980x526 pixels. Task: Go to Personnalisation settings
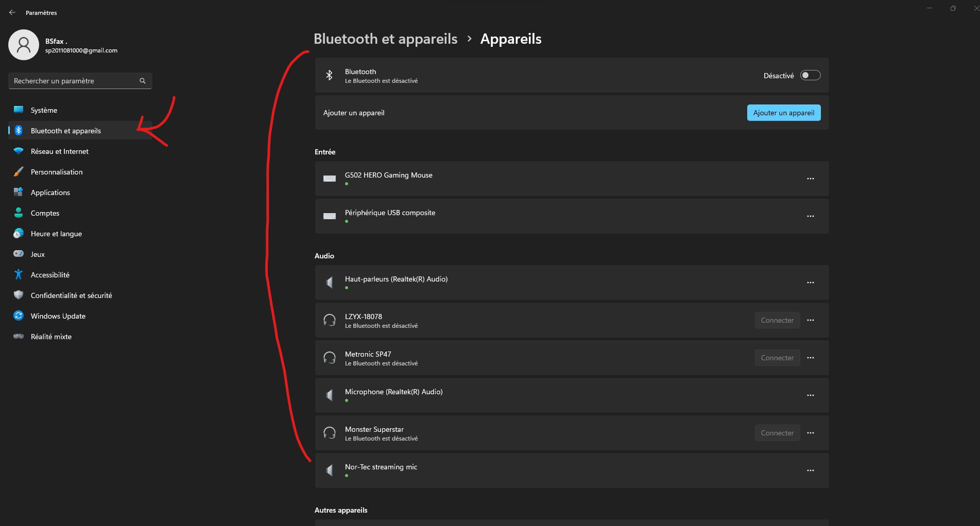[57, 172]
